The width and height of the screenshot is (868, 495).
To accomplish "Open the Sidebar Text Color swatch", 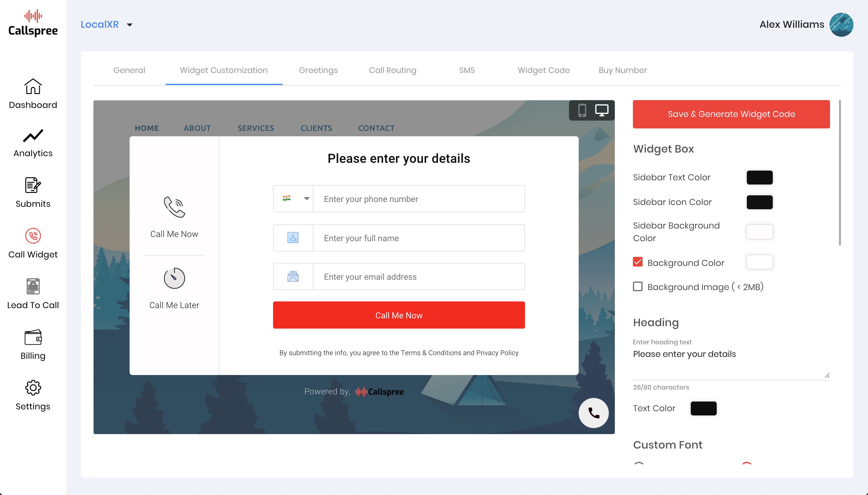I will pos(759,178).
